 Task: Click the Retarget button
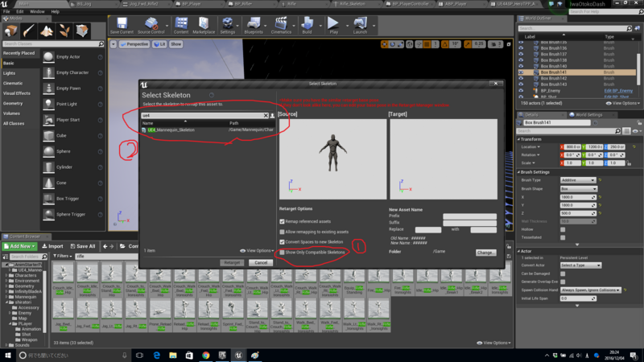tap(232, 263)
